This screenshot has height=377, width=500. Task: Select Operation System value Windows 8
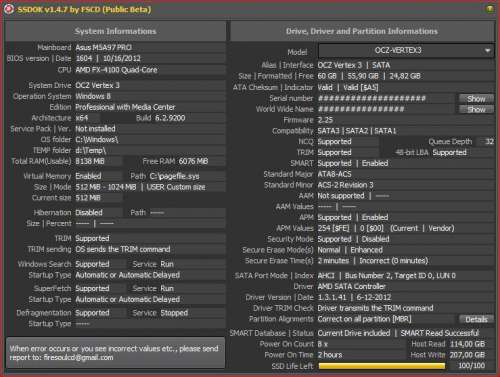93,96
